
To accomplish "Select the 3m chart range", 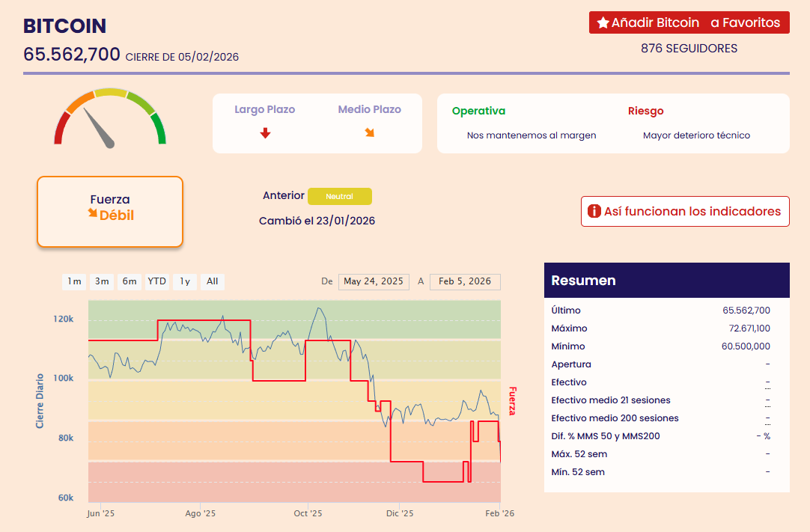I will [102, 281].
